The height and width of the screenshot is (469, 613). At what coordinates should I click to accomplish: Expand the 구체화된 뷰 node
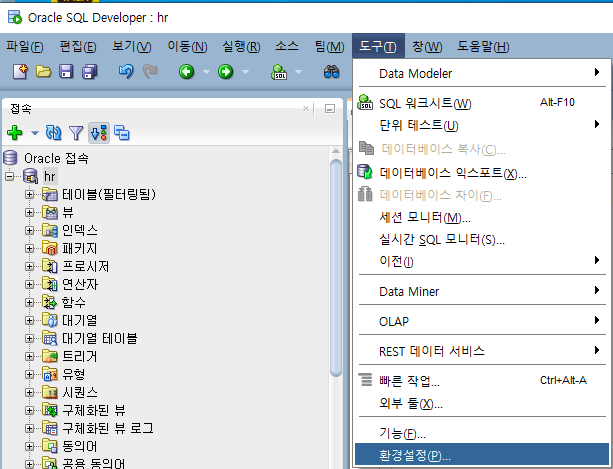pyautogui.click(x=29, y=410)
